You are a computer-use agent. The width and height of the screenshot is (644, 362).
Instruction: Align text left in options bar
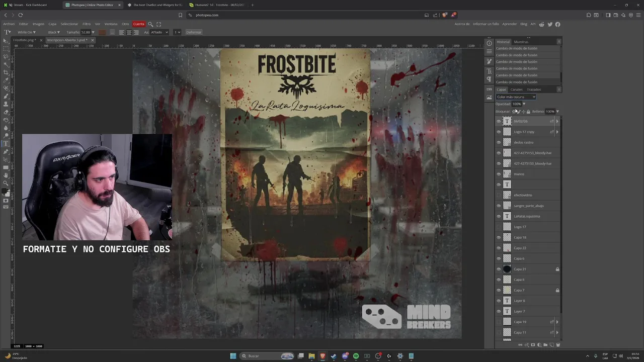point(121,32)
